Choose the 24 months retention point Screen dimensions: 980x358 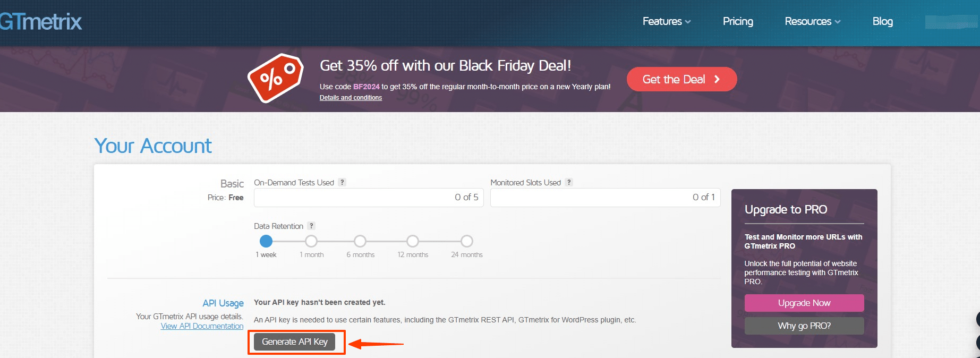click(x=467, y=241)
